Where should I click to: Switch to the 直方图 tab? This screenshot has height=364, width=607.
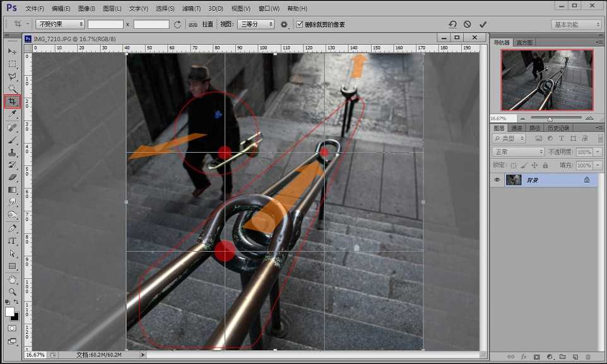coord(524,43)
